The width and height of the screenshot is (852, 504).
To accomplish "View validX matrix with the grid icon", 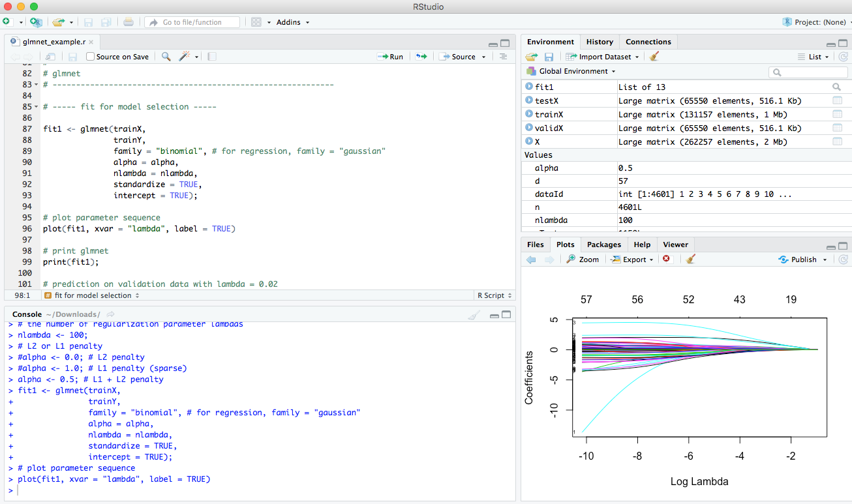I will (x=837, y=128).
